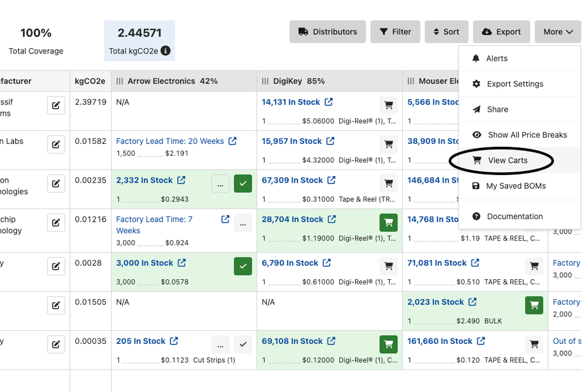The height and width of the screenshot is (392, 588).
Task: Choose Show All Price Breaks menu item
Action: (527, 135)
